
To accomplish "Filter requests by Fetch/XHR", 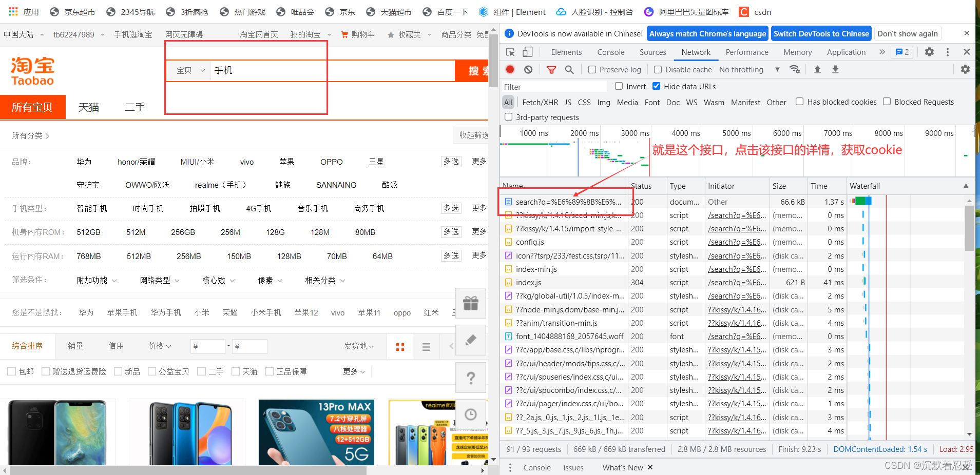I will 540,102.
